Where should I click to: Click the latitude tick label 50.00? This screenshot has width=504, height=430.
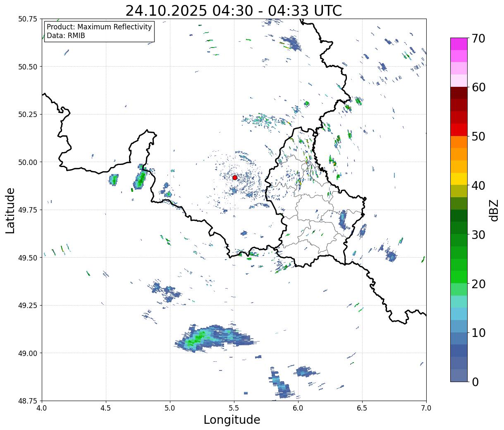click(28, 162)
